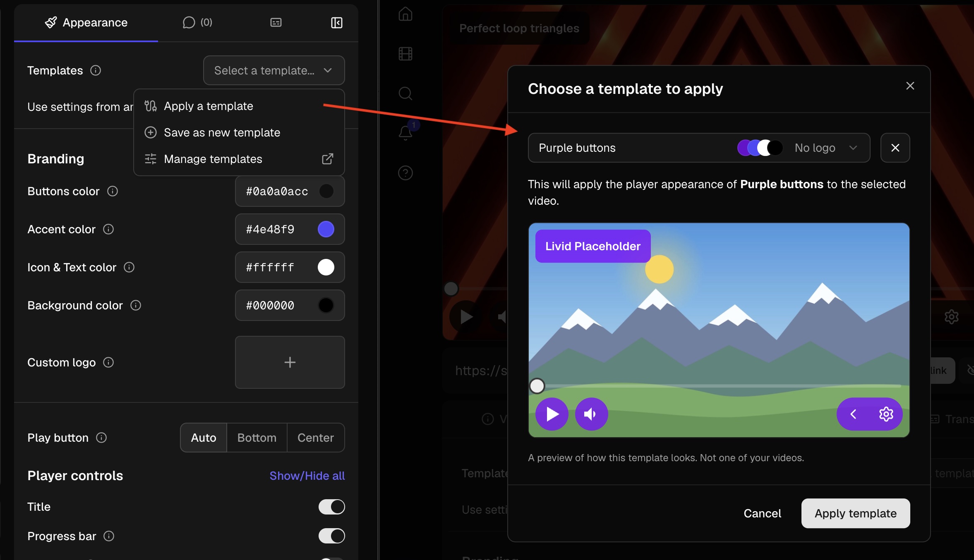Click the Accent color info icon
The width and height of the screenshot is (974, 560).
point(108,229)
